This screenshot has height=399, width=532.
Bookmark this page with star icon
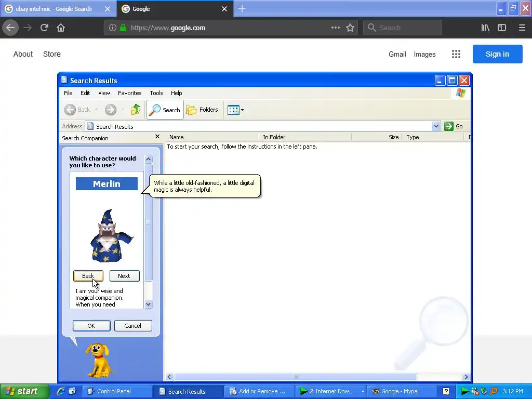350,28
